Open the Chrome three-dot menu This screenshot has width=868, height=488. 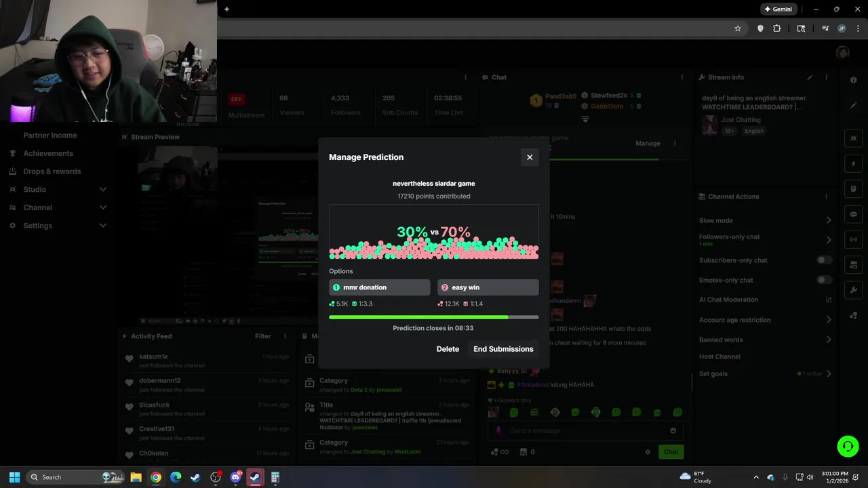tap(857, 28)
